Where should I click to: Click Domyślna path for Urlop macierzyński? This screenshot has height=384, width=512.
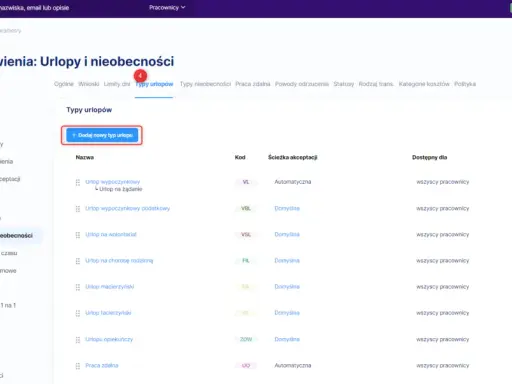point(287,287)
